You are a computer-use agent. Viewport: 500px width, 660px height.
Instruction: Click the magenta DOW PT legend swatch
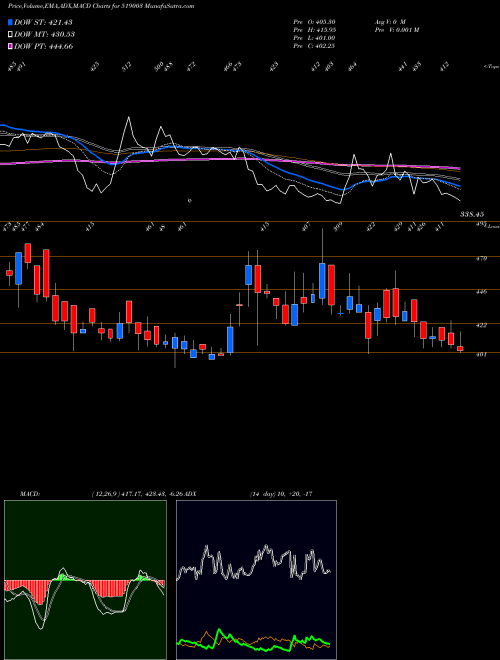tap(11, 46)
